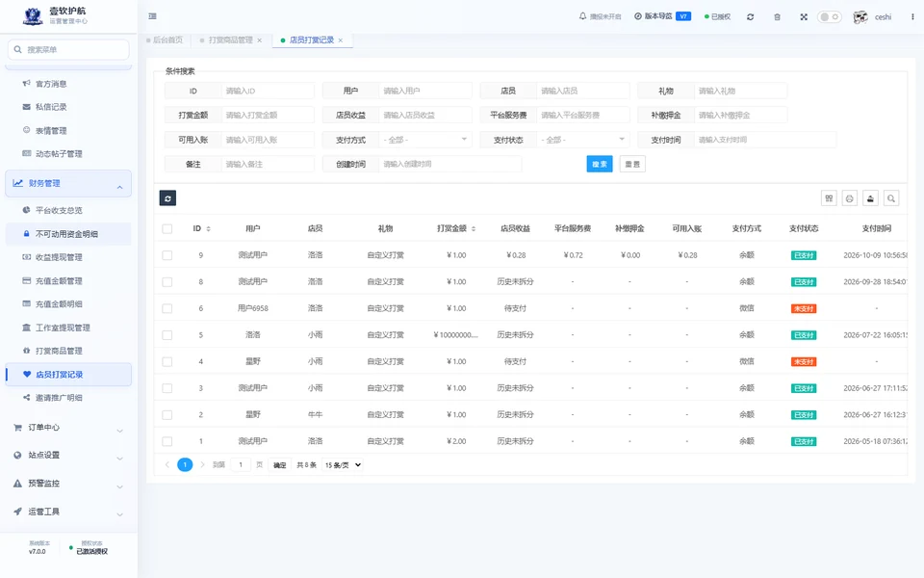Tick the checkbox for row ID 1

tap(167, 441)
